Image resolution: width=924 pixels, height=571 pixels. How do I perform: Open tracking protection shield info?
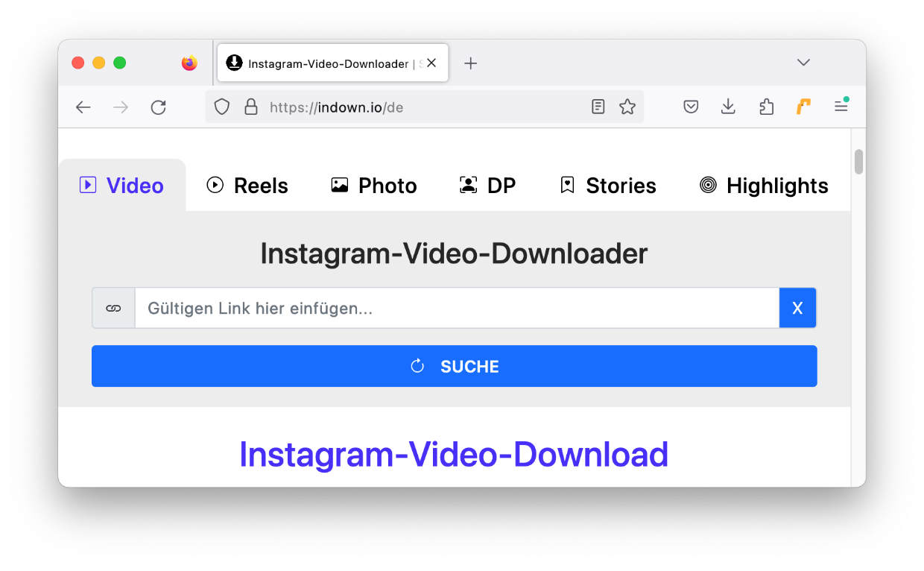pyautogui.click(x=222, y=107)
